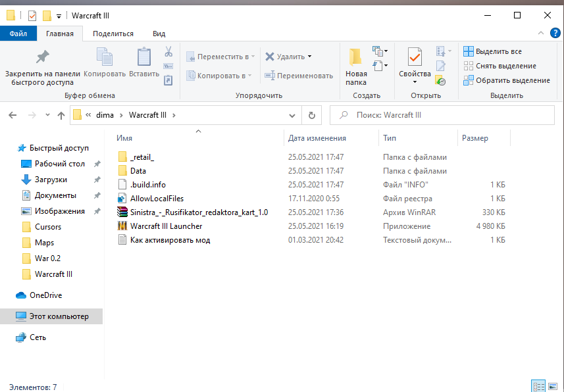Switch to large icons view
Image resolution: width=564 pixels, height=392 pixels.
(x=553, y=387)
